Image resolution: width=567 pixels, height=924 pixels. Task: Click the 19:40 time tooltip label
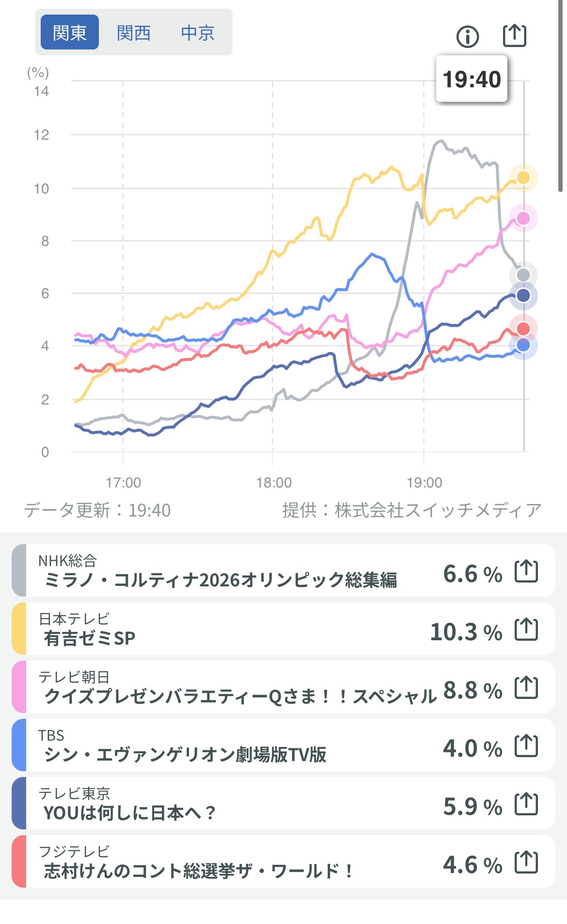(x=472, y=79)
